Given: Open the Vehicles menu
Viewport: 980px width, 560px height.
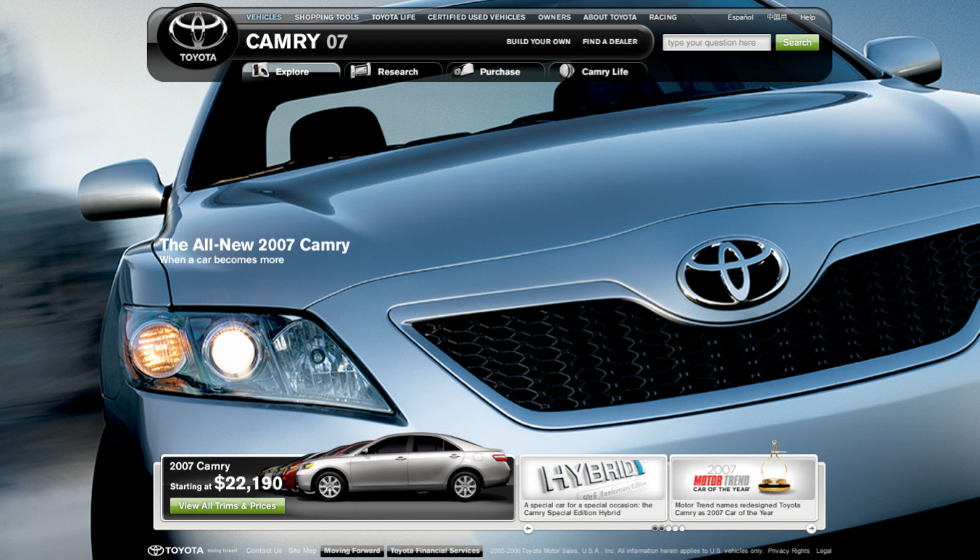Looking at the screenshot, I should point(264,17).
